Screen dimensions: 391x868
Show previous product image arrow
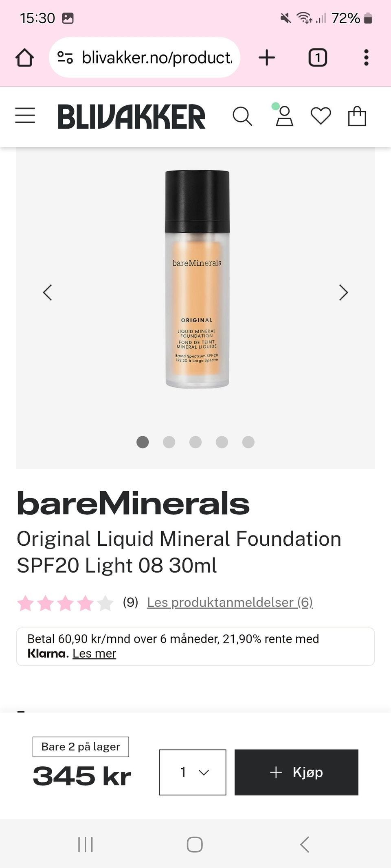click(x=48, y=292)
